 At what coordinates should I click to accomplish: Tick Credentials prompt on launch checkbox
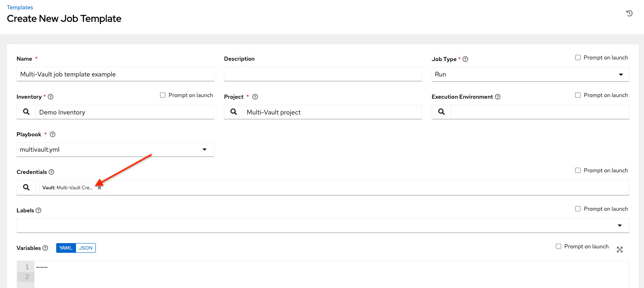tap(578, 170)
